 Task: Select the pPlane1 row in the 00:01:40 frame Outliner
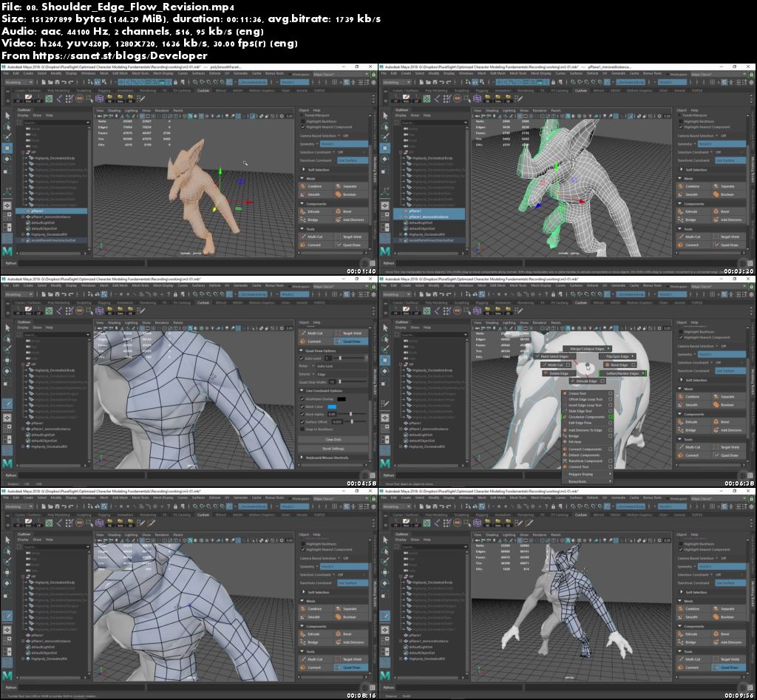point(52,211)
